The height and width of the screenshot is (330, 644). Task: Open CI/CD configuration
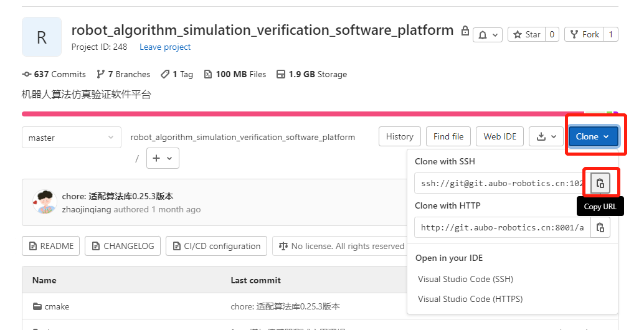tap(217, 246)
